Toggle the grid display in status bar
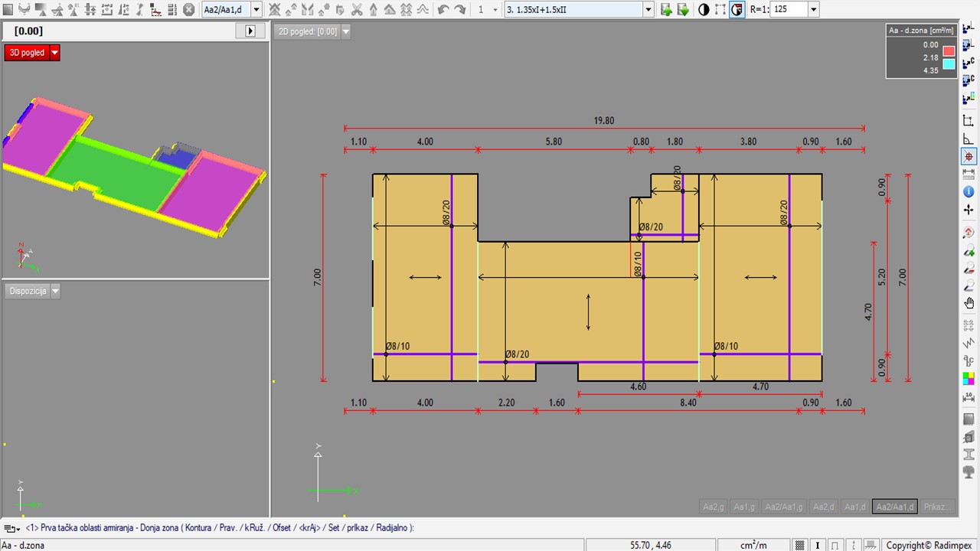Image resolution: width=980 pixels, height=551 pixels. pos(800,545)
